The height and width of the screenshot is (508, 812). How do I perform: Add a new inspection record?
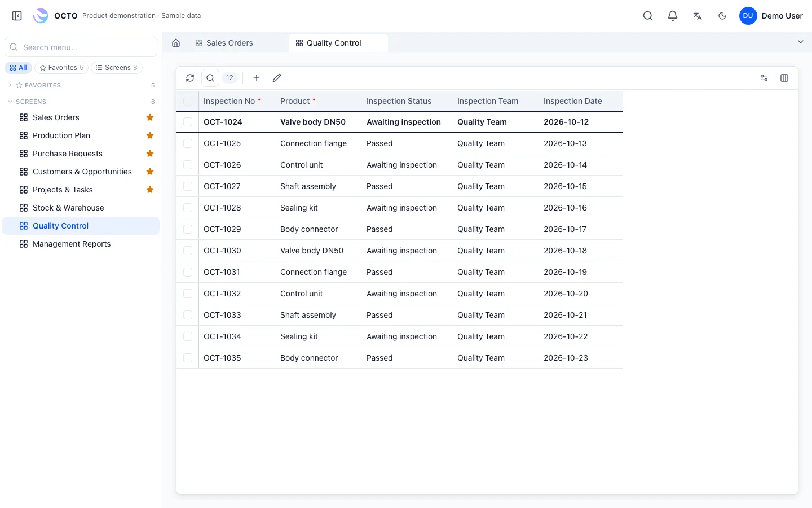coord(257,78)
